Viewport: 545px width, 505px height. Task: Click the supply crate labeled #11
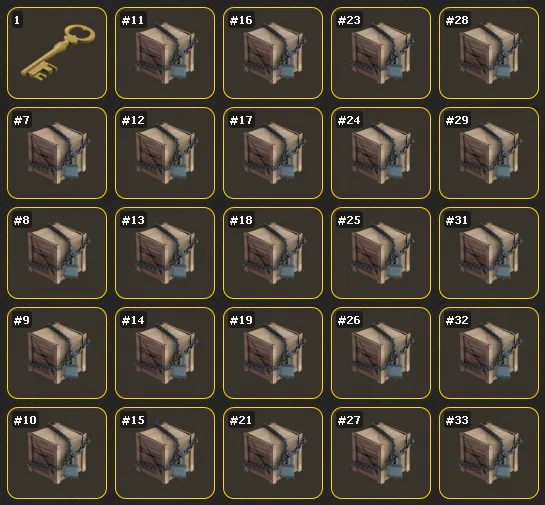coord(165,53)
